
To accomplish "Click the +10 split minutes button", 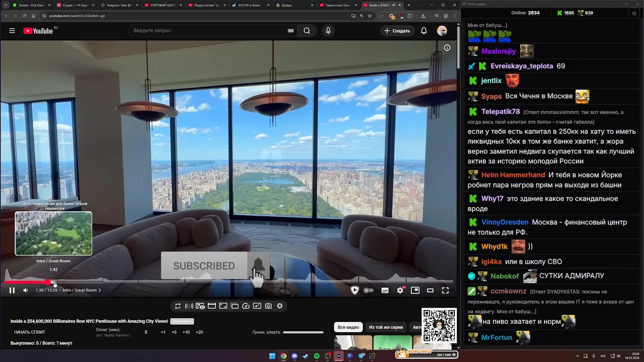I will pos(186,332).
